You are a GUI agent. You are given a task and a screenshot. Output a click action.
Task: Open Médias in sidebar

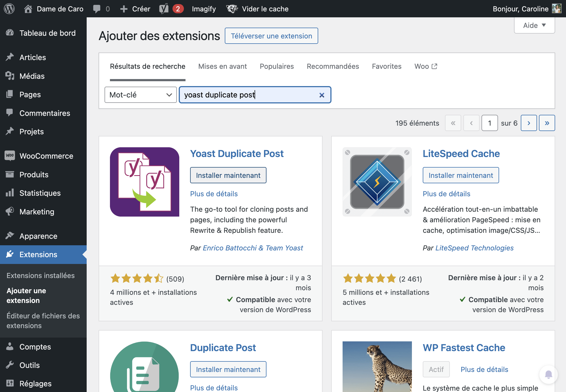tap(43, 76)
